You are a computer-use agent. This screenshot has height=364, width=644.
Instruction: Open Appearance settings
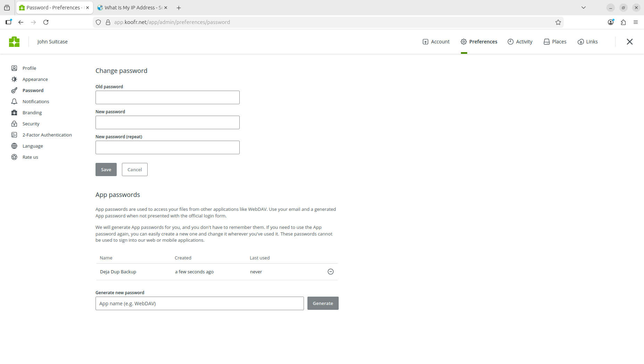coord(35,79)
